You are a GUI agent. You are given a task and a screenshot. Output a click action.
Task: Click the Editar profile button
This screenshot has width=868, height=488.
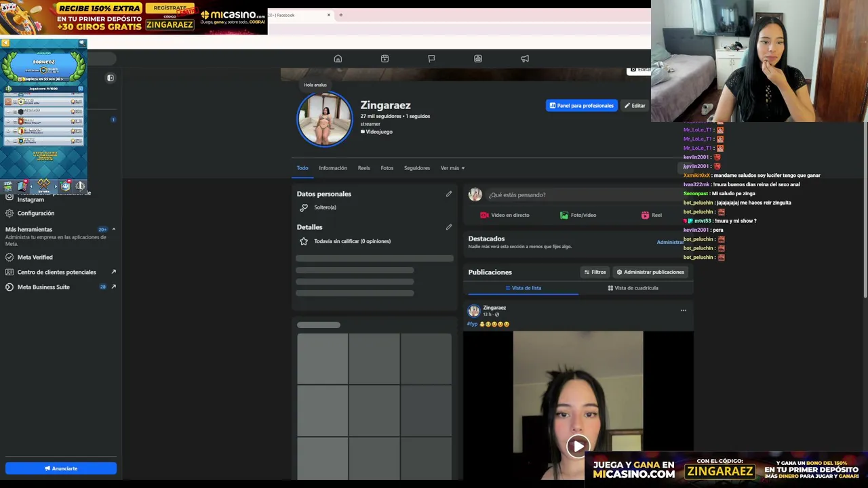pos(635,106)
